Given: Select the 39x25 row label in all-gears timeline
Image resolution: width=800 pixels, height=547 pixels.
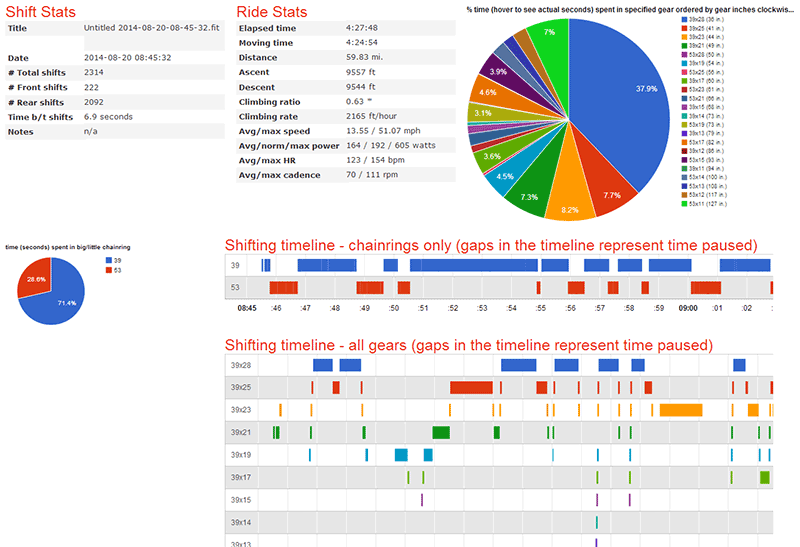Looking at the screenshot, I should (x=241, y=387).
